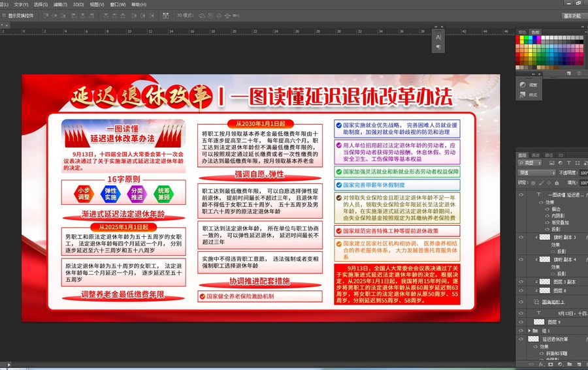The height and width of the screenshot is (370, 588).
Task: Open the 调整 panel
Action: (x=529, y=85)
